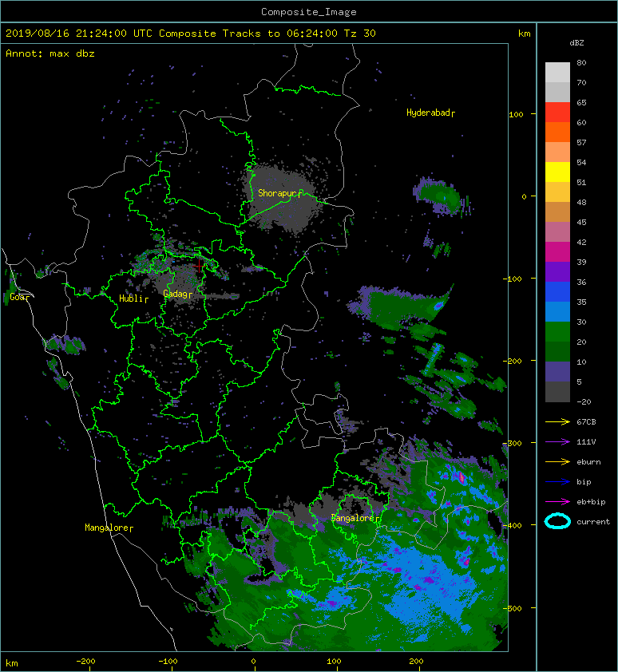Click the 0 tick on the horizontal km axis
The width and height of the screenshot is (618, 672).
(253, 662)
